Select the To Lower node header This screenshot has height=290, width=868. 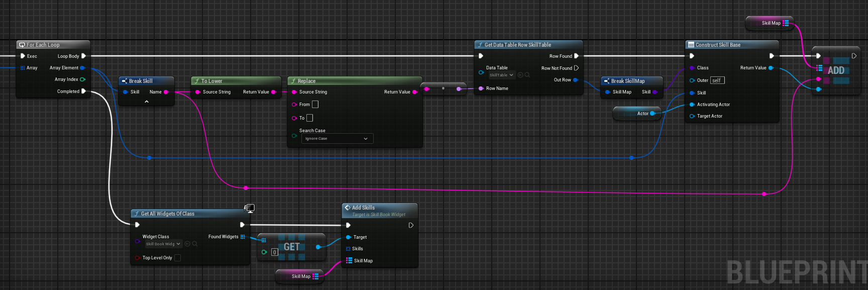coord(236,81)
